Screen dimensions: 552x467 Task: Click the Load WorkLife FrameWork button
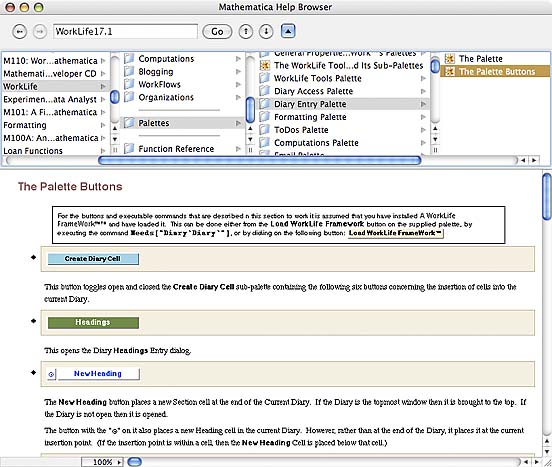pyautogui.click(x=395, y=233)
